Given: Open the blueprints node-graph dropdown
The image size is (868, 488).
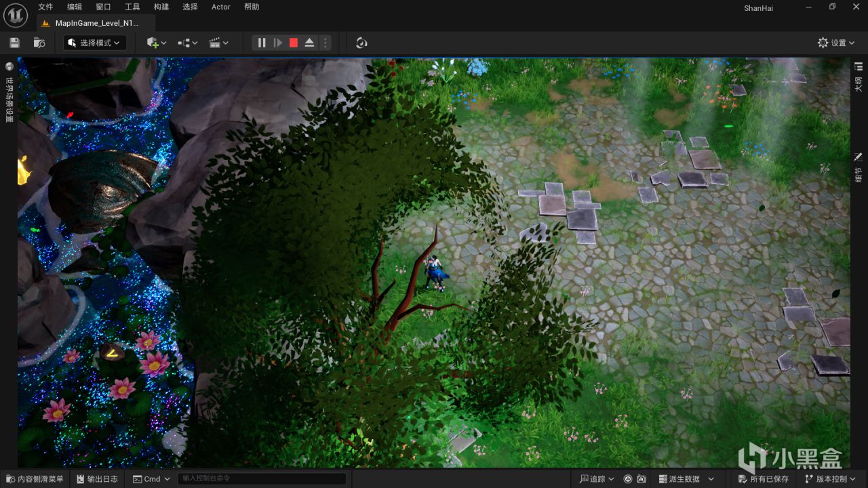Looking at the screenshot, I should 188,43.
